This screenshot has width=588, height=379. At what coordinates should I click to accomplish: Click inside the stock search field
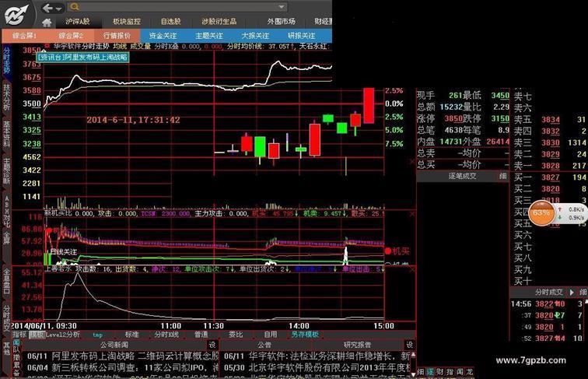(178, 7)
